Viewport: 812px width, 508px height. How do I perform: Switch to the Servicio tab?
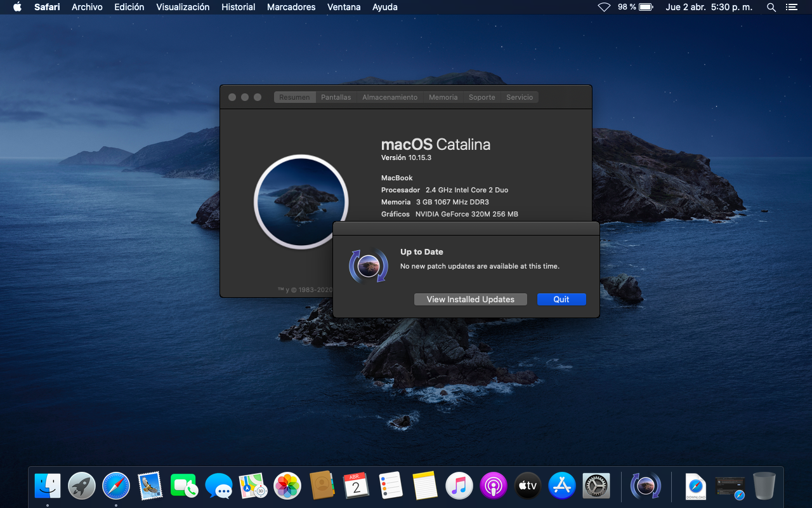520,97
